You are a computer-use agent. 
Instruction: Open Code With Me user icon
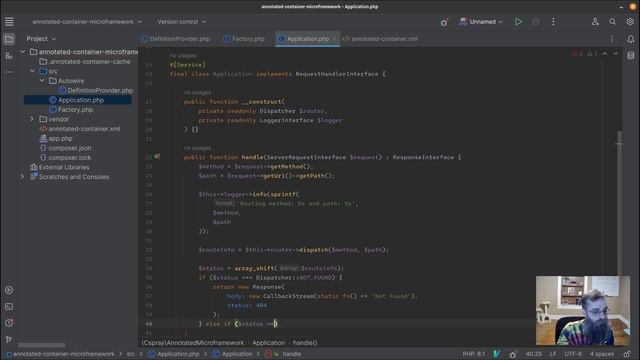596,22
